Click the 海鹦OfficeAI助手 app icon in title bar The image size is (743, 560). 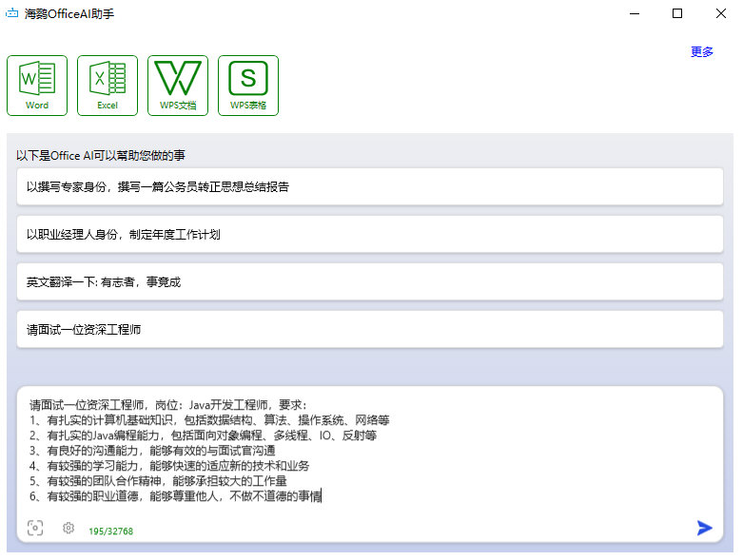point(11,13)
